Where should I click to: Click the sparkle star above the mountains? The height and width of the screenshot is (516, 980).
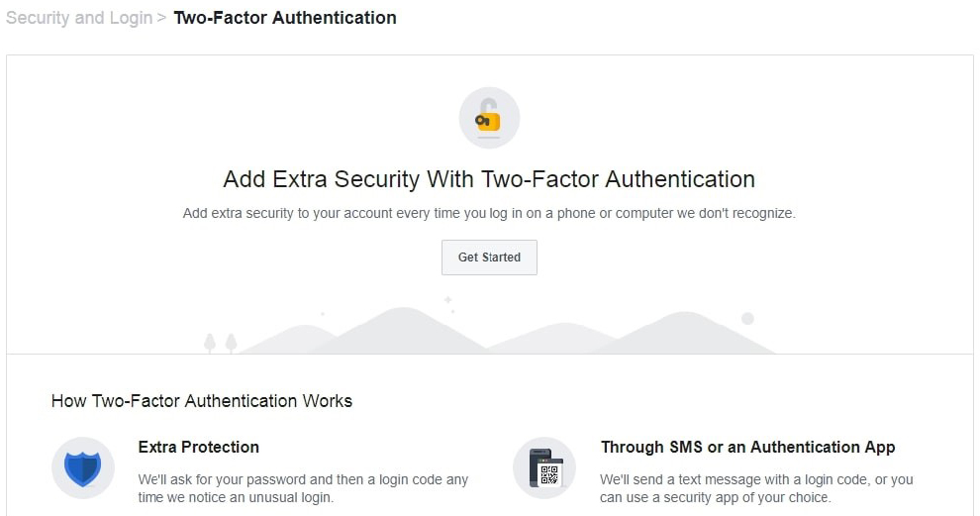[x=448, y=299]
